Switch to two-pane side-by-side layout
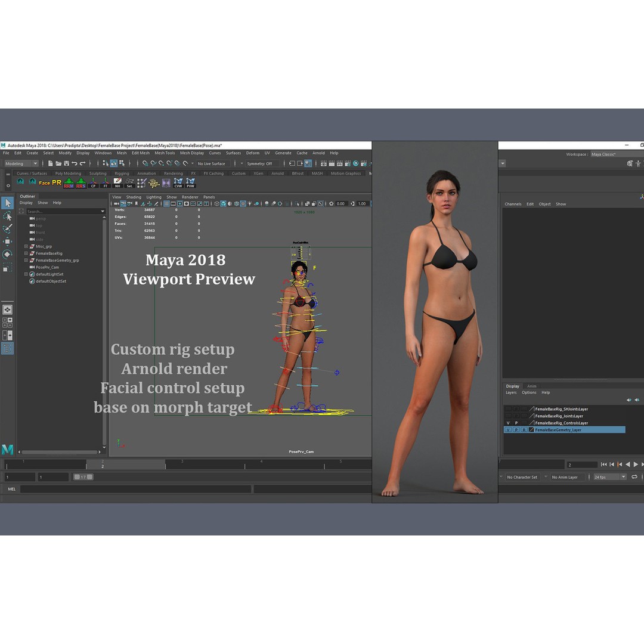This screenshot has height=644, width=644. click(x=8, y=335)
